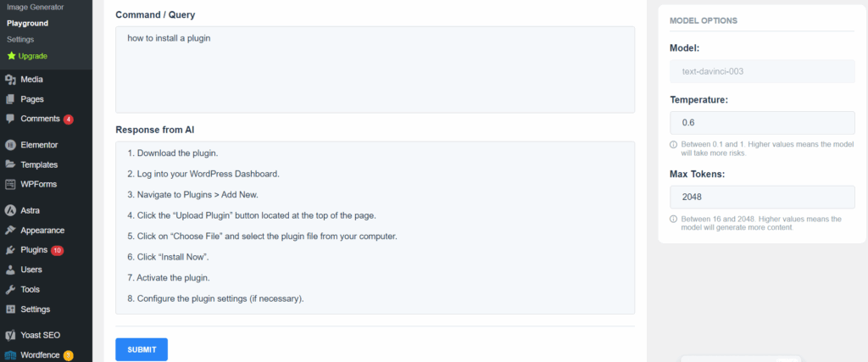
Task: Click the Elementor icon
Action: click(x=10, y=145)
